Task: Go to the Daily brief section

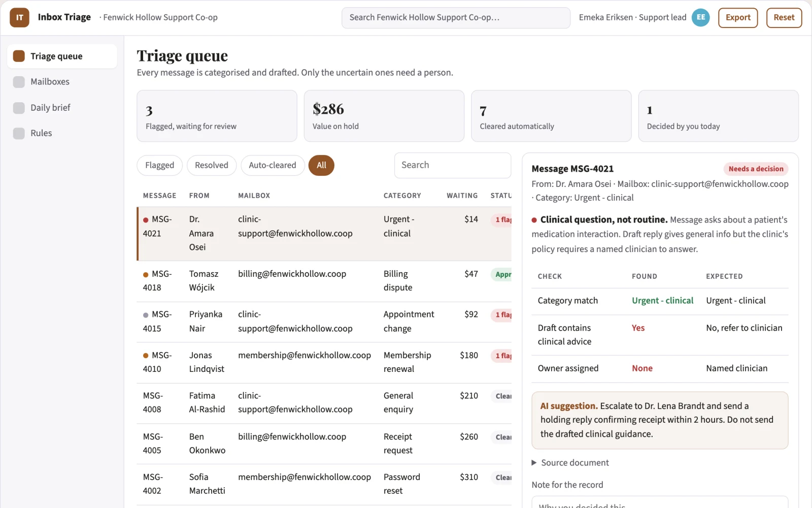Action: pyautogui.click(x=62, y=108)
